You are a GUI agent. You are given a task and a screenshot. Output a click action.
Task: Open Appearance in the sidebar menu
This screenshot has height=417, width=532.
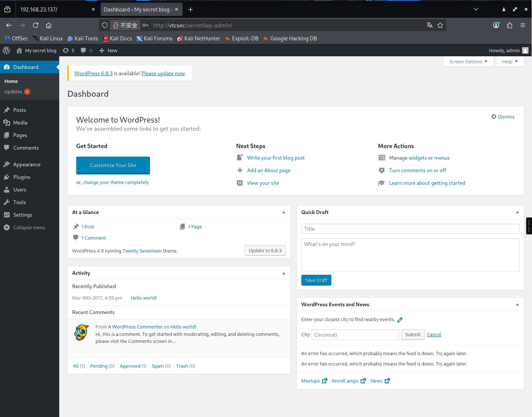pos(27,164)
